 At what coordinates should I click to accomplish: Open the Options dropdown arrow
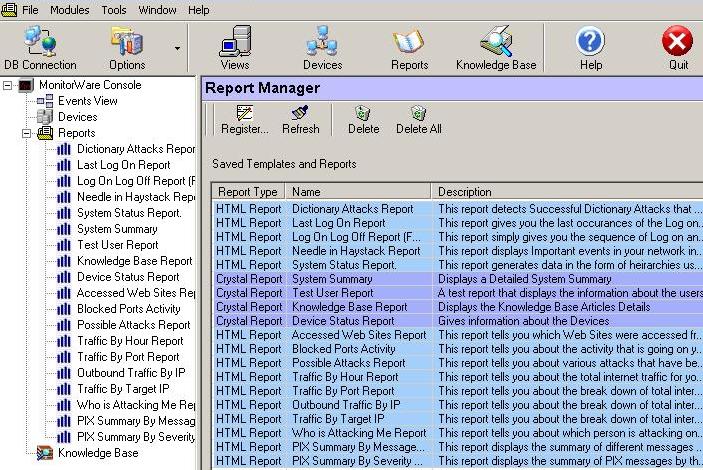click(178, 48)
